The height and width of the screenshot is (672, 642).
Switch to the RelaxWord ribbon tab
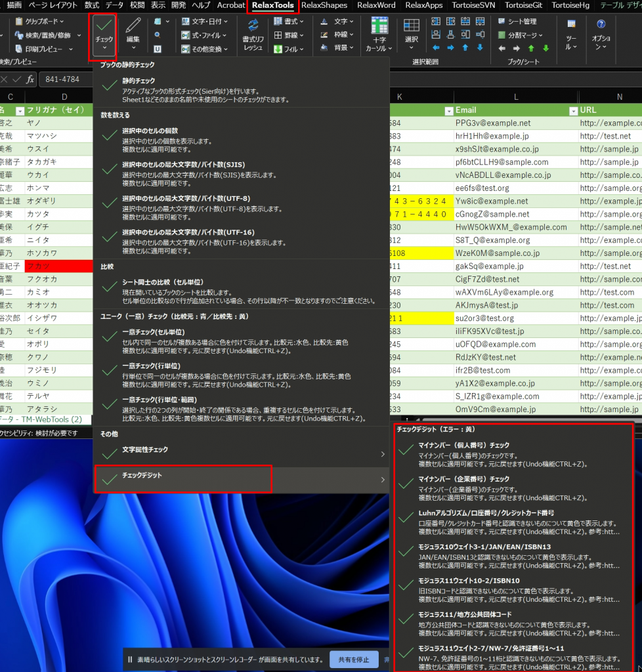click(x=376, y=5)
